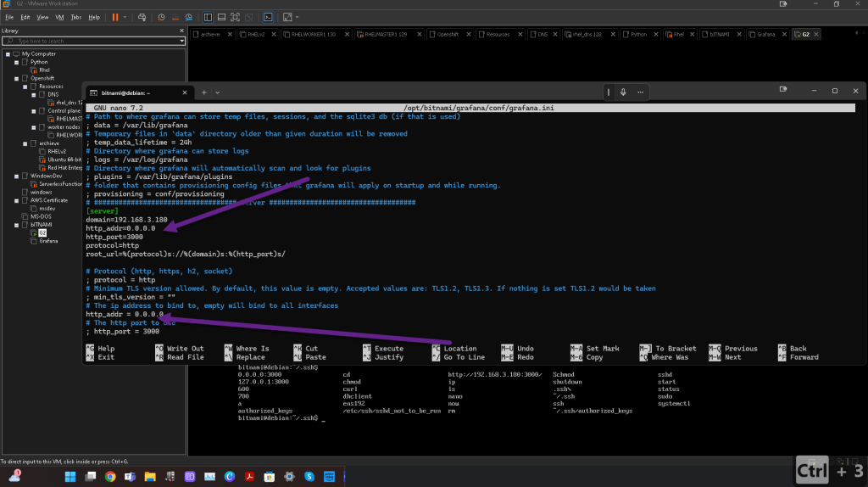Open File Explorer from taskbar
This screenshot has width=868, height=487.
coord(150,477)
